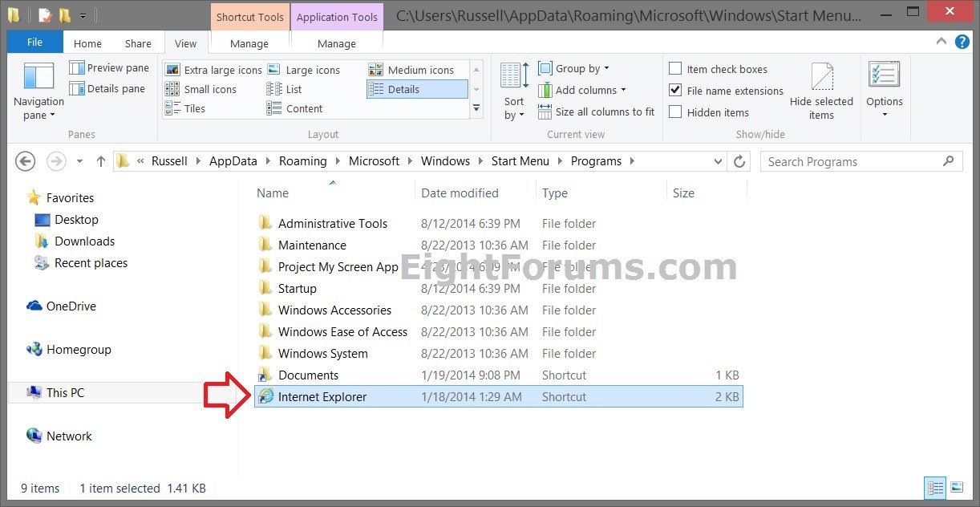Image resolution: width=980 pixels, height=507 pixels.
Task: Switch to details view in status bar
Action: pos(935,488)
